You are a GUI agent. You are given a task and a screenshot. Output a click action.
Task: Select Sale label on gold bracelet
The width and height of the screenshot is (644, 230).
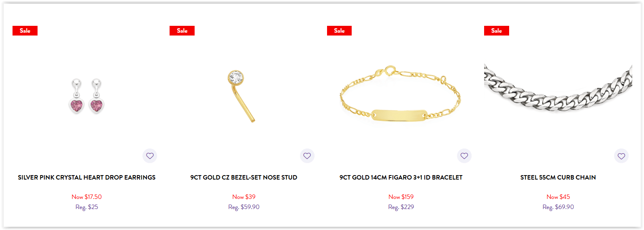tap(339, 31)
